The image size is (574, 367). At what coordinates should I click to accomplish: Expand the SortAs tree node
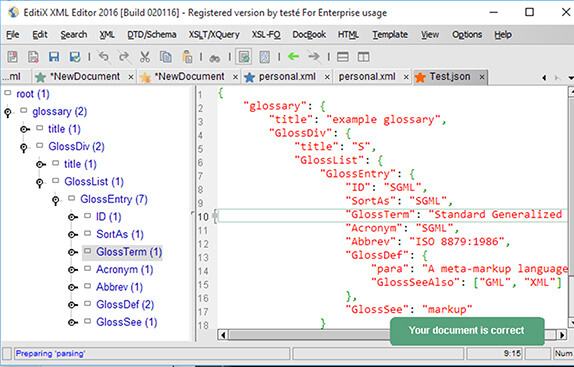pos(72,235)
